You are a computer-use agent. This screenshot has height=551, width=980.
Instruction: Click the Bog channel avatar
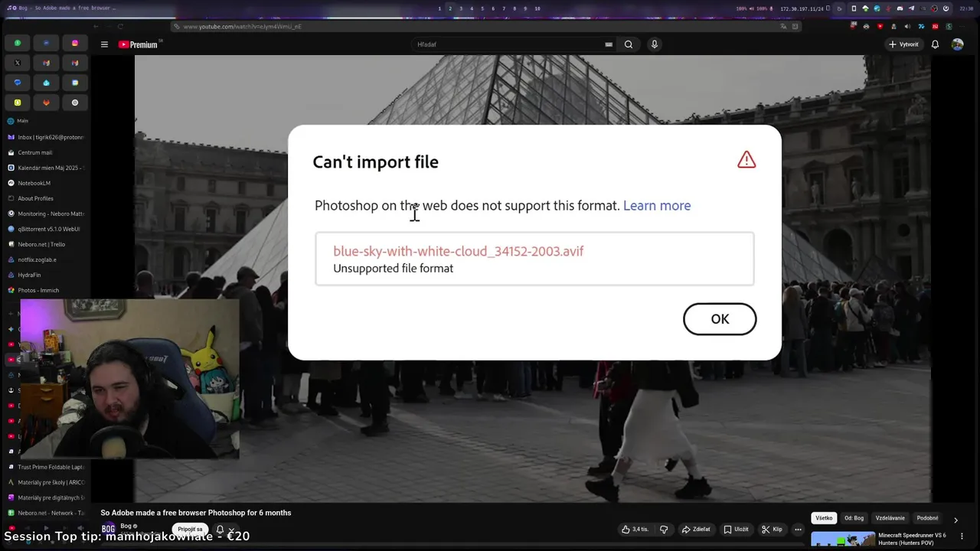point(108,529)
